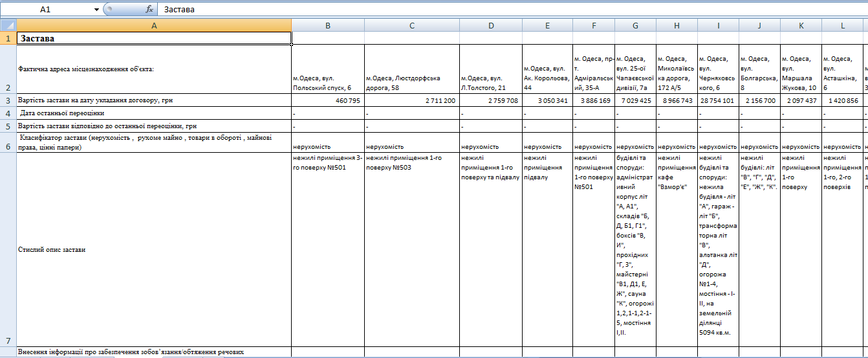Click 'Дата останньої переоцінки' row label
Viewport: 868px width, 358px height.
153,113
